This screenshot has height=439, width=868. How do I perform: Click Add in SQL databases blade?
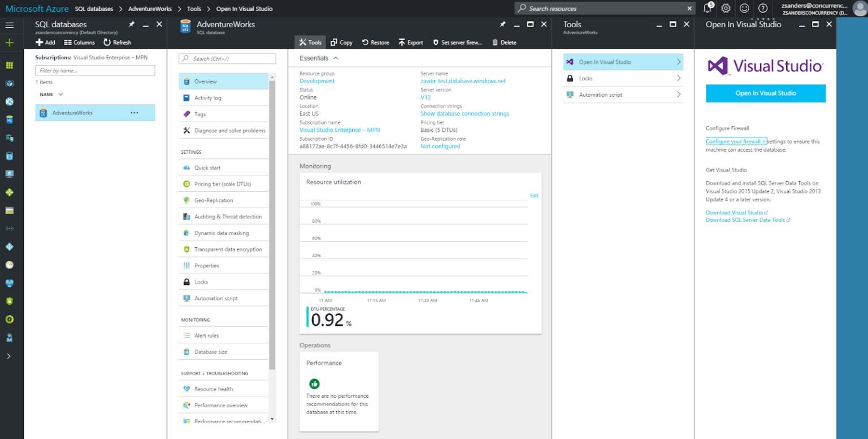[x=46, y=42]
